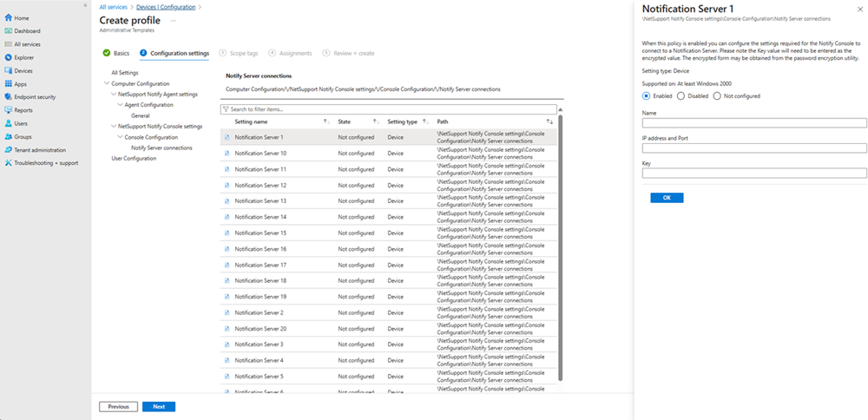This screenshot has height=420, width=868.
Task: Select General under Agent Configuration
Action: [x=141, y=115]
